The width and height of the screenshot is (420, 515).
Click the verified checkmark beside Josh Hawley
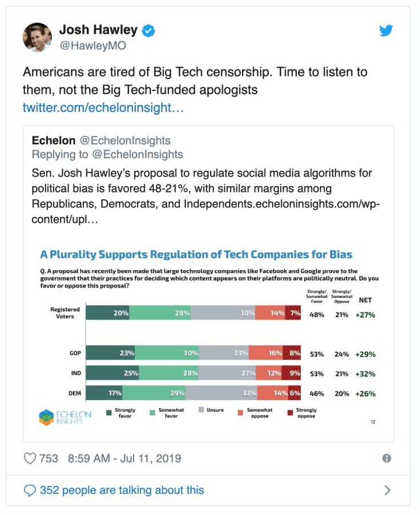pos(147,31)
